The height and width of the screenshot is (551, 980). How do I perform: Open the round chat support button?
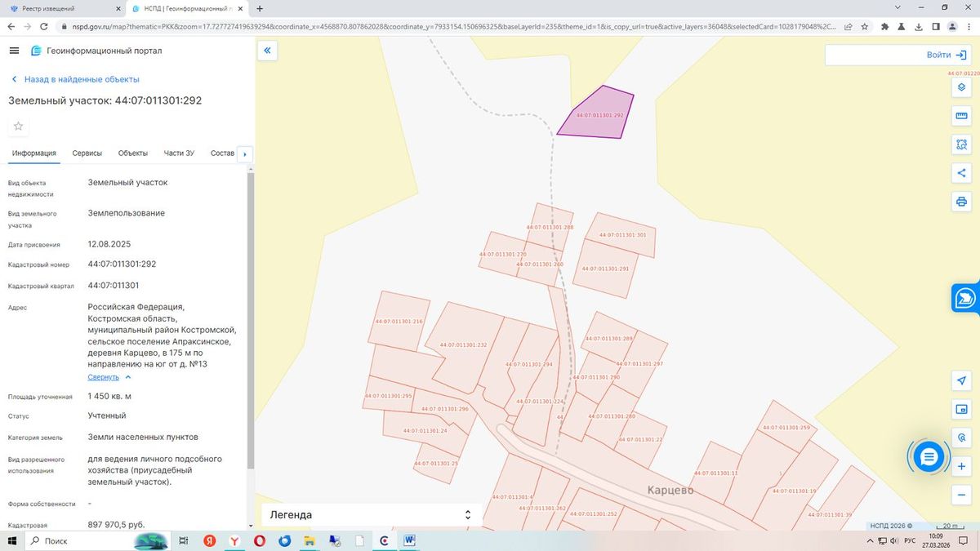point(929,457)
